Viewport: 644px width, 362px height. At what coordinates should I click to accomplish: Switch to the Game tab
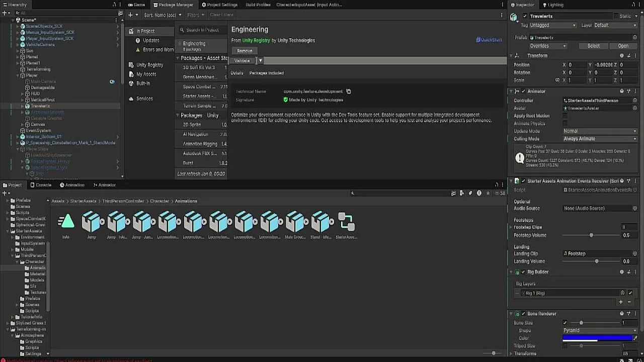tap(136, 5)
